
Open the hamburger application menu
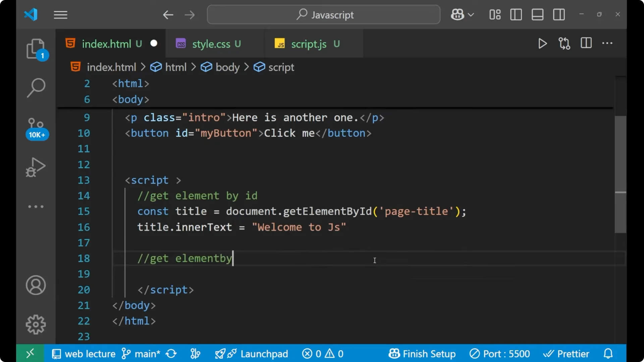click(x=60, y=15)
